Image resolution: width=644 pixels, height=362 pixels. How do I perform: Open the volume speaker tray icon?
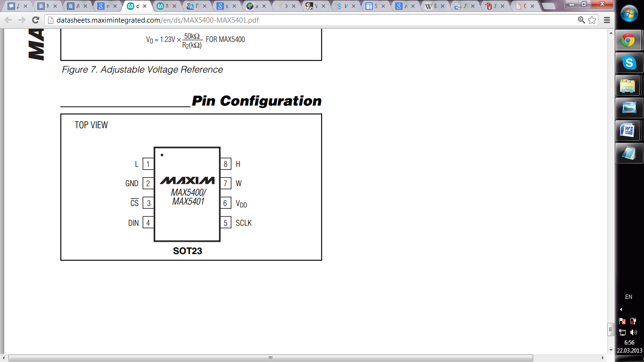click(x=633, y=332)
